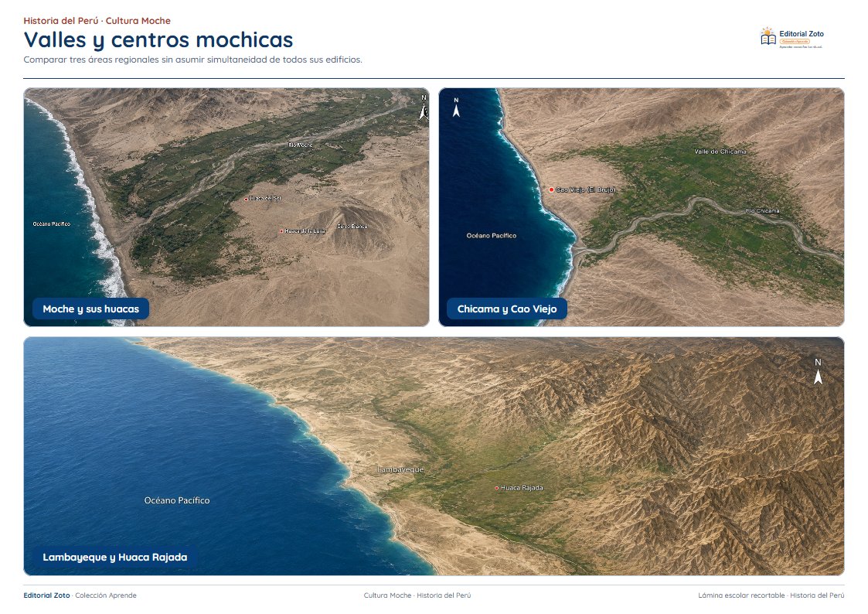Click the 'Colección Aprende' pill under the logo

point(795,42)
